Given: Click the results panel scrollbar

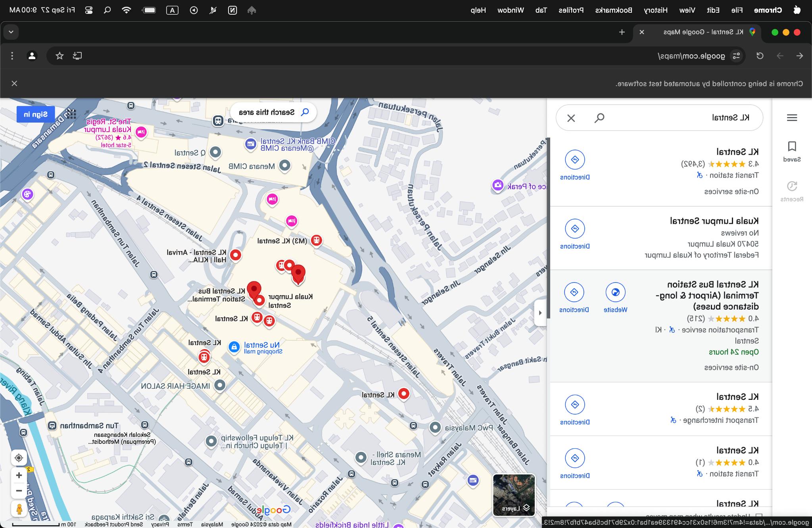Looking at the screenshot, I should point(549,228).
